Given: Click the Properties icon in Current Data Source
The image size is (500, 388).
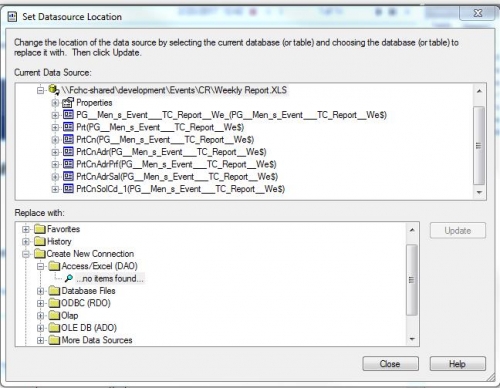Looking at the screenshot, I should (x=68, y=102).
